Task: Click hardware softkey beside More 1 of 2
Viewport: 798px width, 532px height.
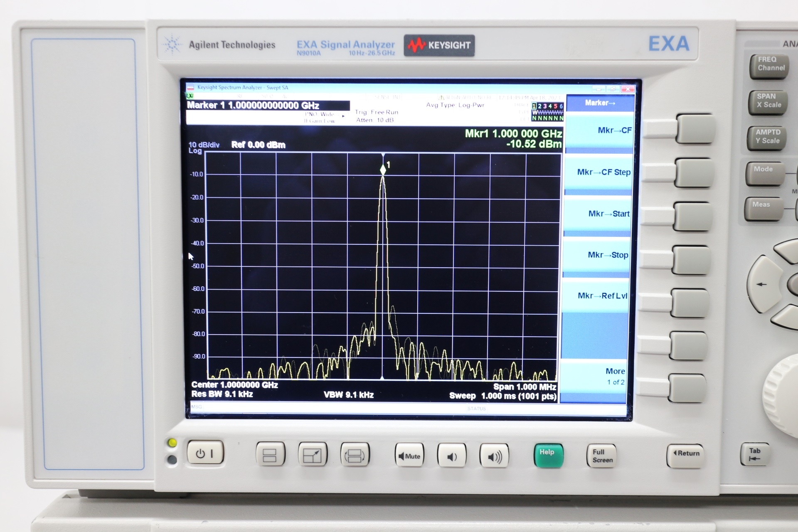Action: [x=687, y=388]
